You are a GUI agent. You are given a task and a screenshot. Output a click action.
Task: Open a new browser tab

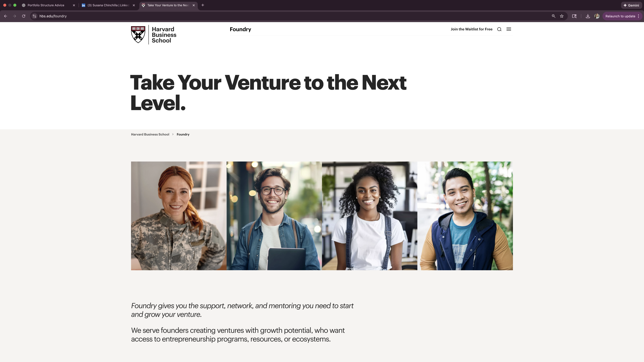[203, 5]
